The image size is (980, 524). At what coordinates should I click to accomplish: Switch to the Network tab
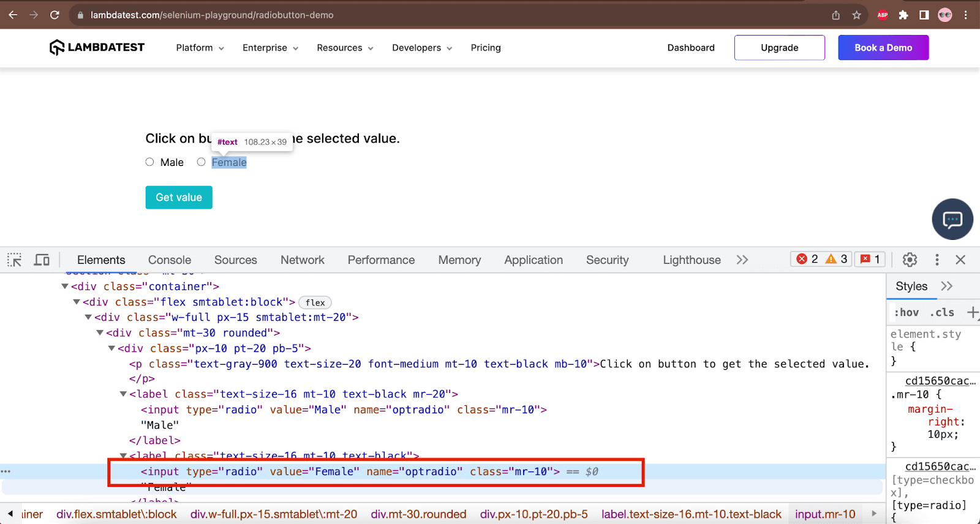click(303, 260)
